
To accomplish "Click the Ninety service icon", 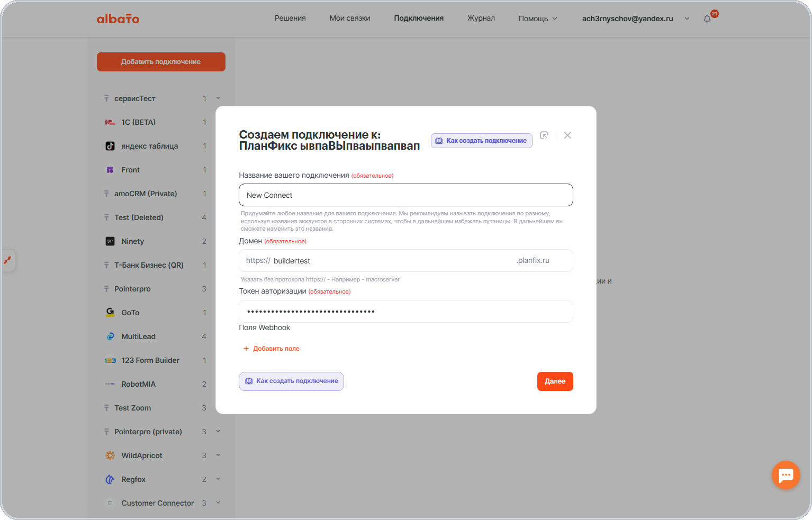I will click(110, 241).
